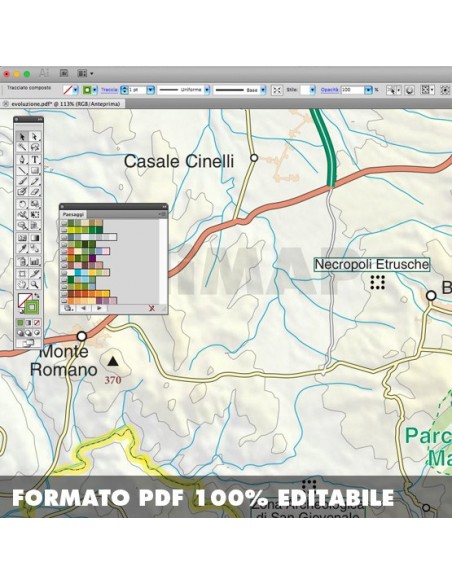Viewport: 452px width, 584px height.
Task: Select the evoluzione.pdf document tab
Action: pos(63,104)
